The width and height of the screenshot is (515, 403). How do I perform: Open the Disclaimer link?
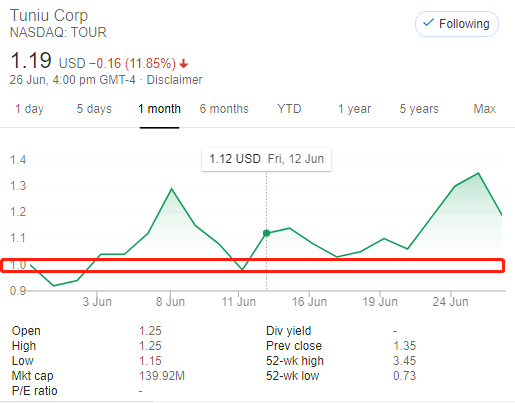tap(174, 80)
